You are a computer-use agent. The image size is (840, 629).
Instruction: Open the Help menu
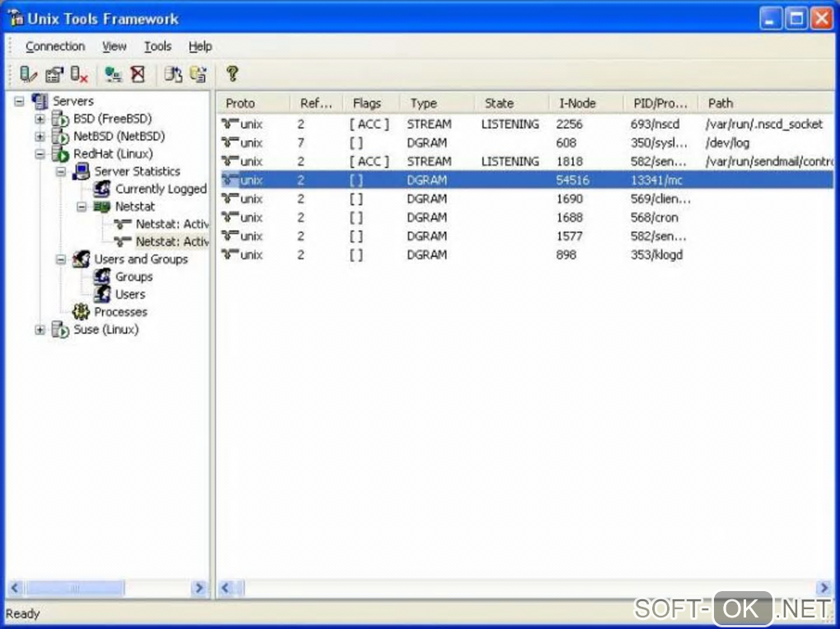coord(200,47)
